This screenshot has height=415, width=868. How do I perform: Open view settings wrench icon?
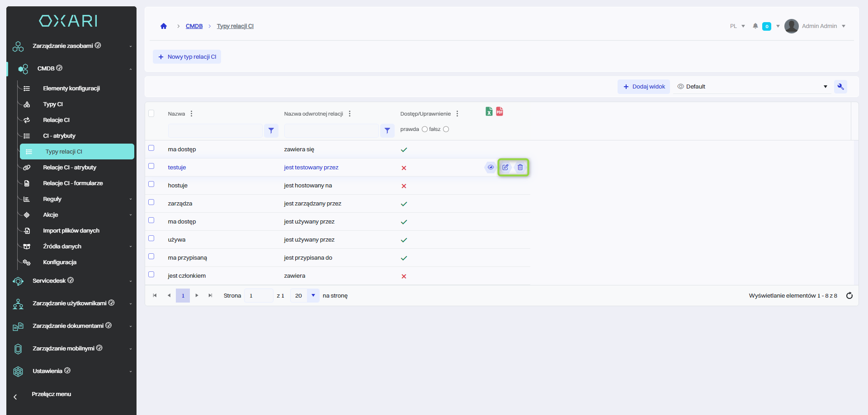tap(840, 87)
